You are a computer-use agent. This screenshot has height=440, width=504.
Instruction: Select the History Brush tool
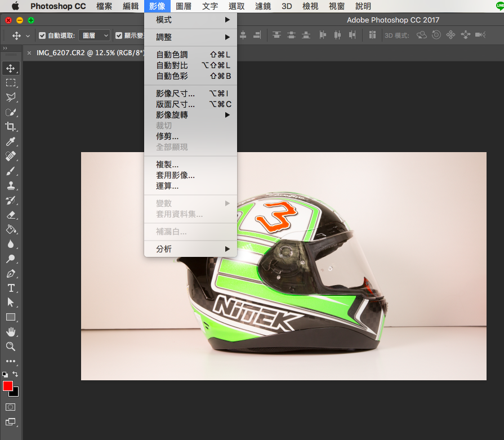click(11, 201)
